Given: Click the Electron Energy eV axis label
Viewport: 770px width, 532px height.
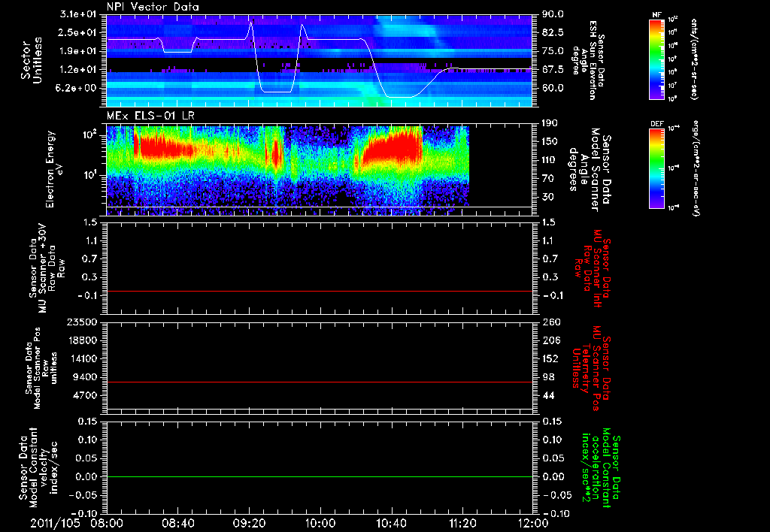Looking at the screenshot, I should pyautogui.click(x=53, y=169).
